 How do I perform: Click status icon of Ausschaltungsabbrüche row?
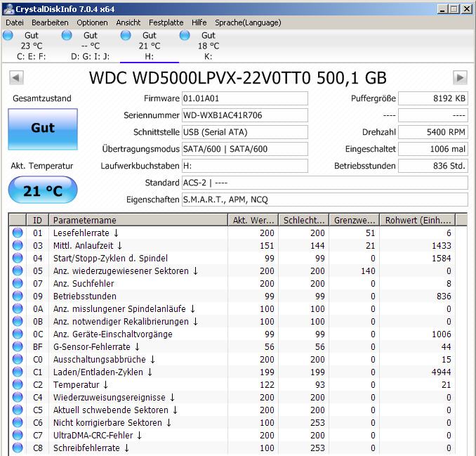pos(18,360)
